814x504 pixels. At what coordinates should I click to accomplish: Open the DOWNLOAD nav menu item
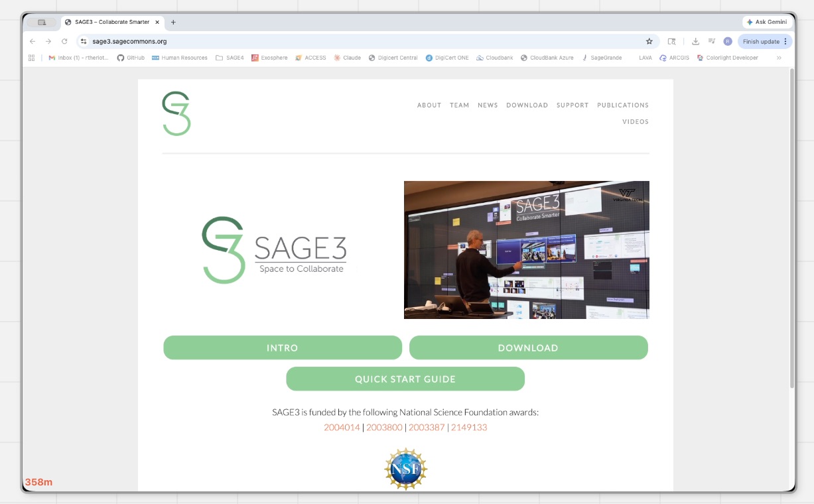tap(527, 105)
